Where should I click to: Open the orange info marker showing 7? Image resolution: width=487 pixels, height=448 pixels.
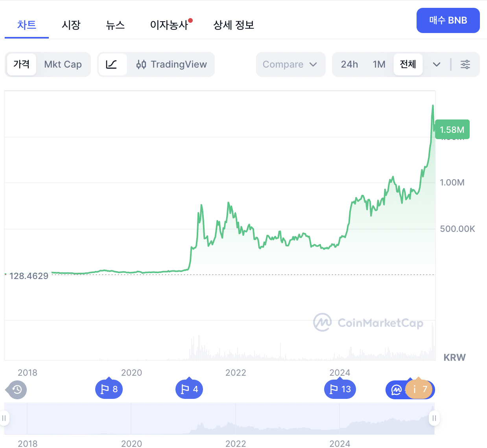pos(418,389)
